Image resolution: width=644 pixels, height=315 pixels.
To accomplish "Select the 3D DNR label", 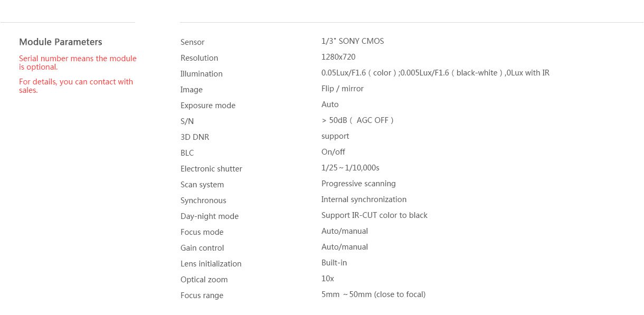I will [x=195, y=137].
